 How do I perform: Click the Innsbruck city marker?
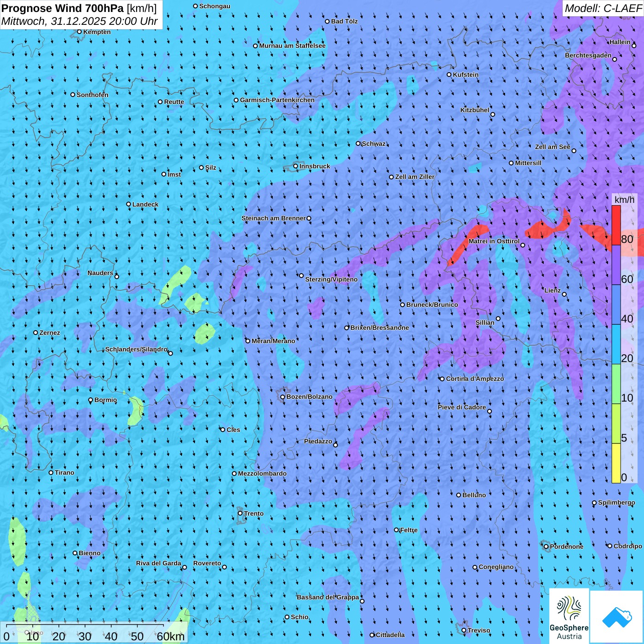(x=296, y=166)
